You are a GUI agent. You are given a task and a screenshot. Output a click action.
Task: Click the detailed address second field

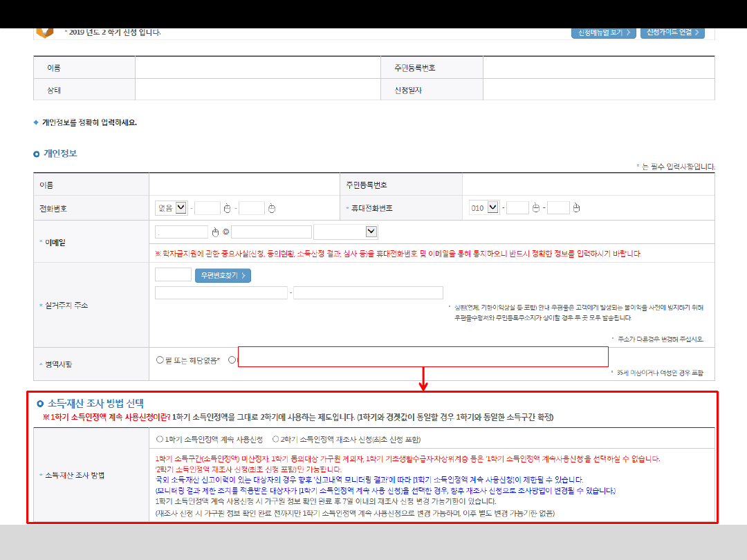tap(368, 293)
